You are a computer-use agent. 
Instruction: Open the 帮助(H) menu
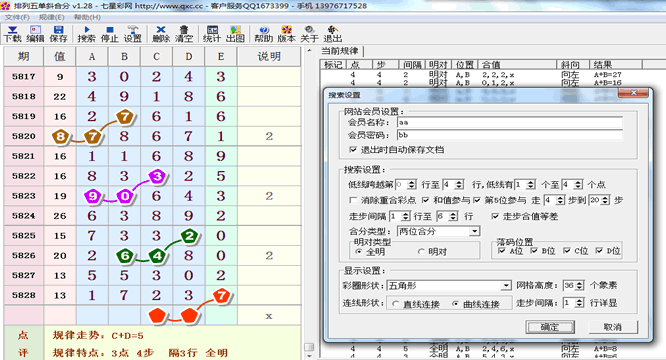pos(87,17)
